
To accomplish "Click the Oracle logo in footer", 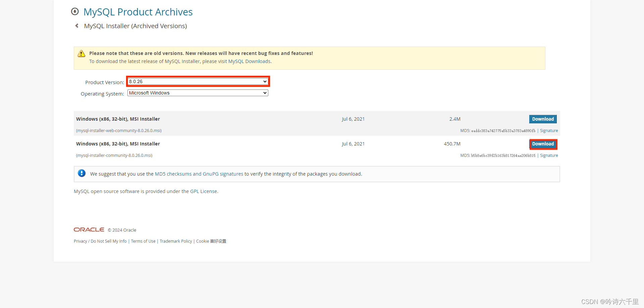I will click(x=89, y=230).
